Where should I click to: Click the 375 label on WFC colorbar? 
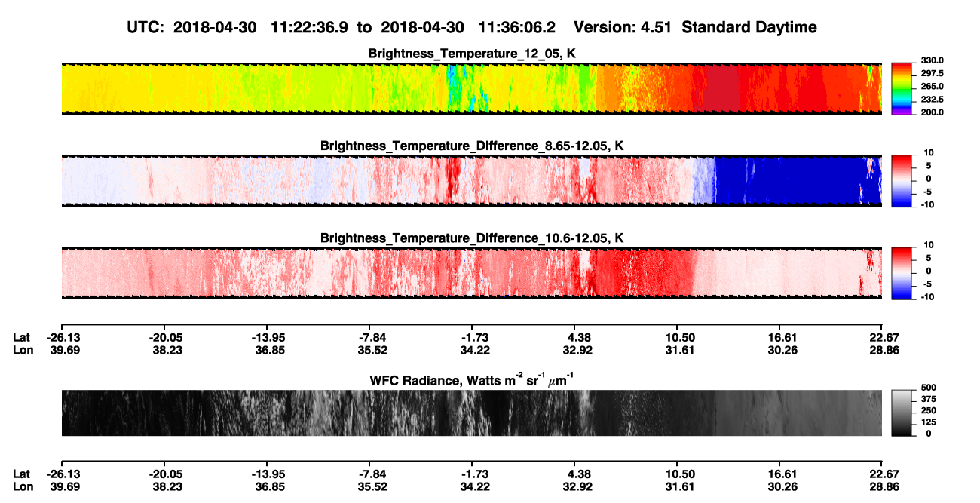[928, 400]
